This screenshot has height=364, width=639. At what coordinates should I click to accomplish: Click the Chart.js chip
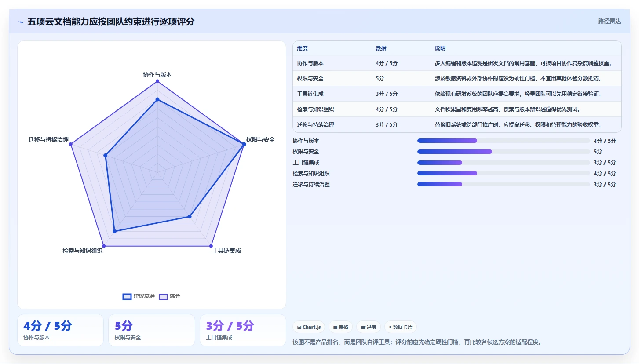[309, 327]
